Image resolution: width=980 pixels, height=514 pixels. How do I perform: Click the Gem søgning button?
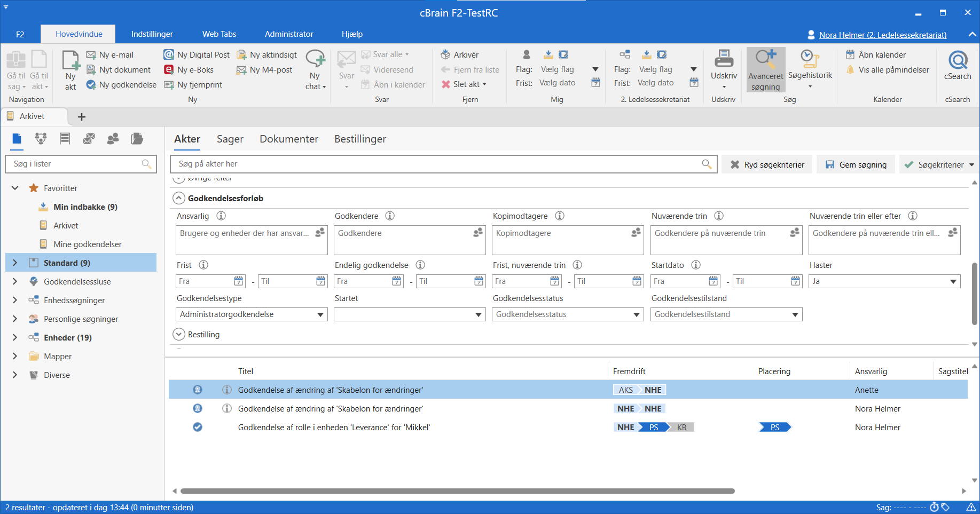coord(856,164)
